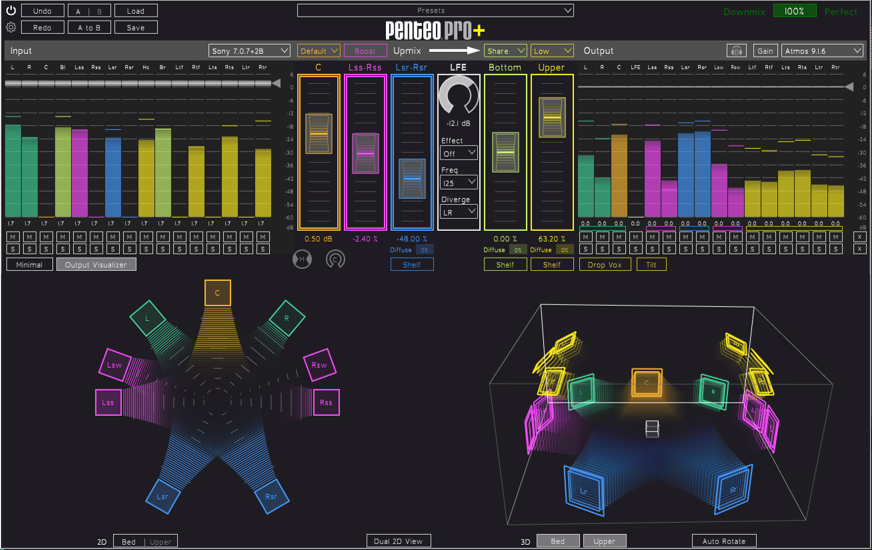Click the circular C center mode icon
Viewport: 872px width, 550px height.
point(335,259)
